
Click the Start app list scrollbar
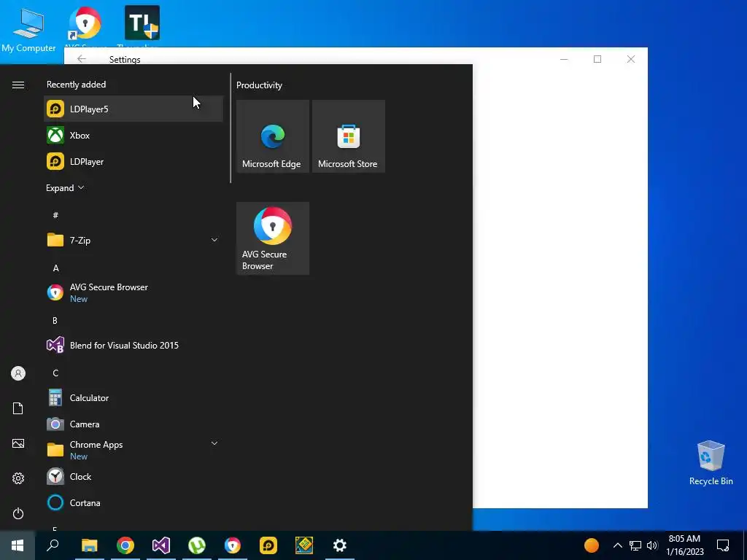coord(231,128)
